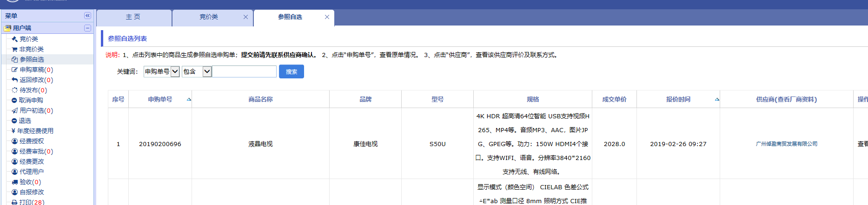The image size is (868, 205).
Task: Click the keyword search text field
Action: pos(245,71)
